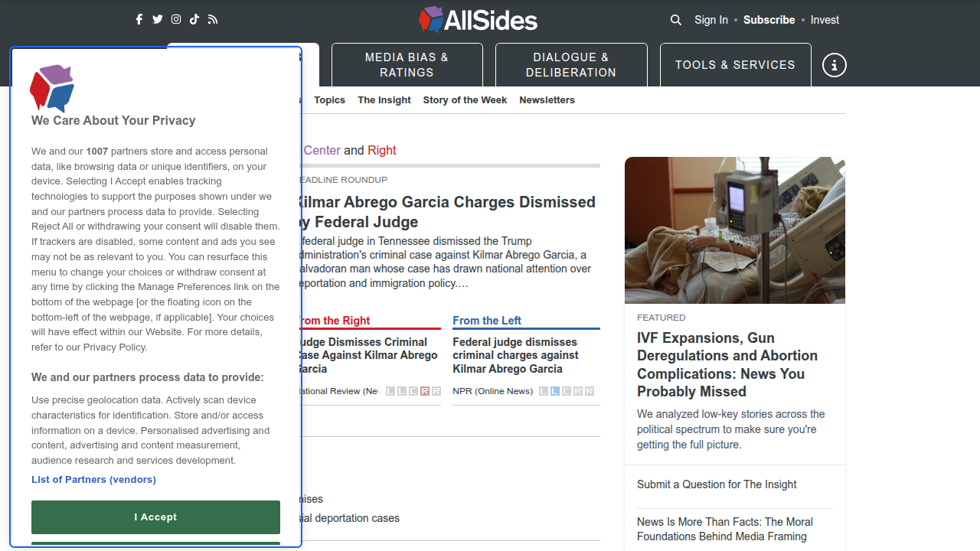Viewport: 980px width, 551px height.
Task: Open Tools & Services tab
Action: (735, 65)
